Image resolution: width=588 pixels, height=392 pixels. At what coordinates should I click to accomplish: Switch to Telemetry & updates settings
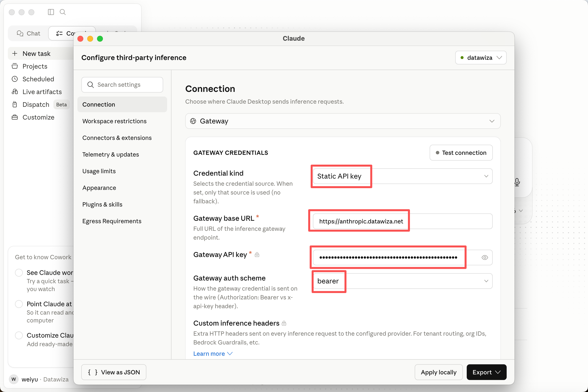122,155
